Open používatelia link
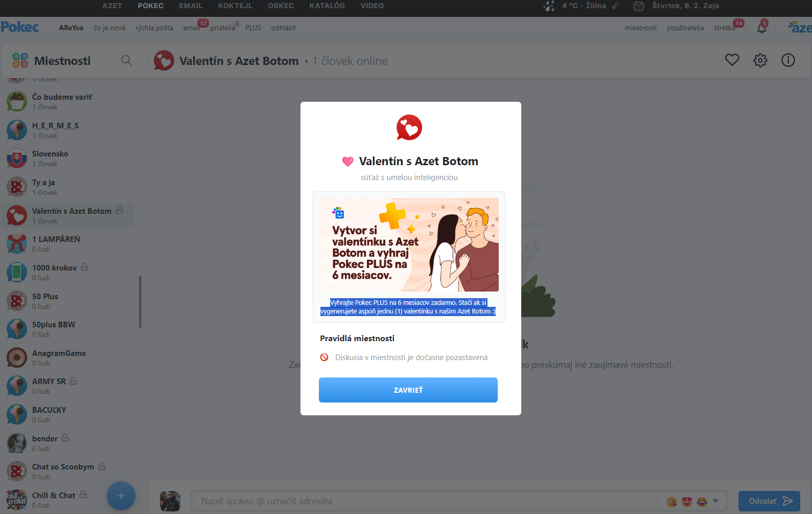Screen dimensions: 812x514 pos(685,28)
